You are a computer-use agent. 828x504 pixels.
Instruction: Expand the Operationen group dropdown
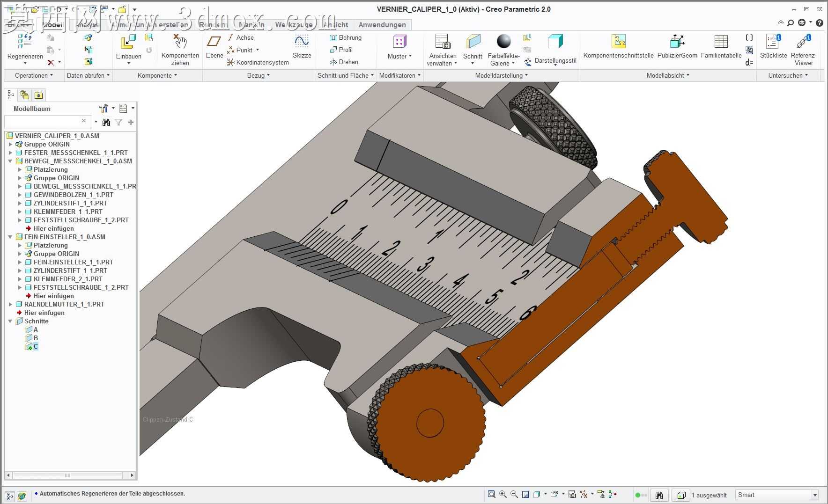tap(34, 75)
